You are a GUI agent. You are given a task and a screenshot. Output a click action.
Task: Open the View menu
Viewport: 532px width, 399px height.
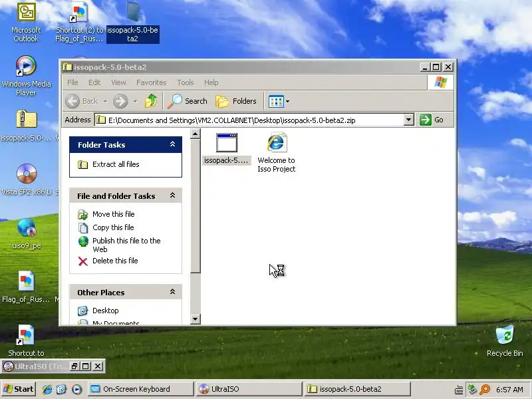tap(118, 82)
